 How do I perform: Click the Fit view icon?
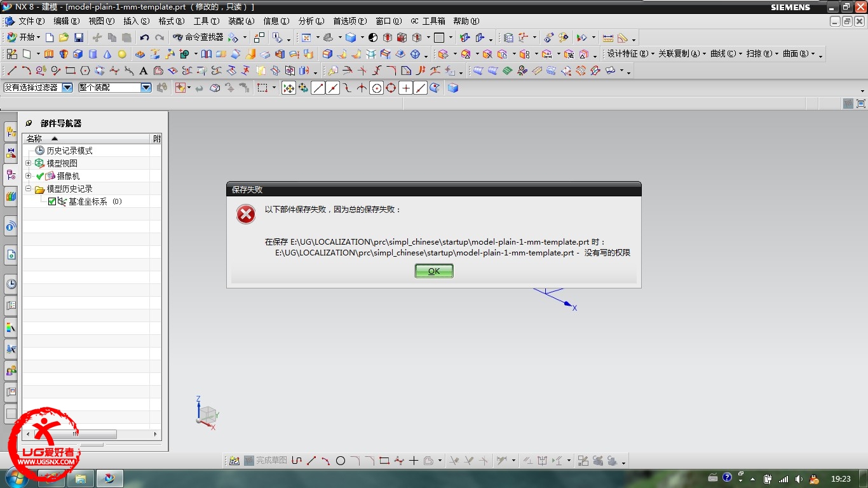pos(306,37)
